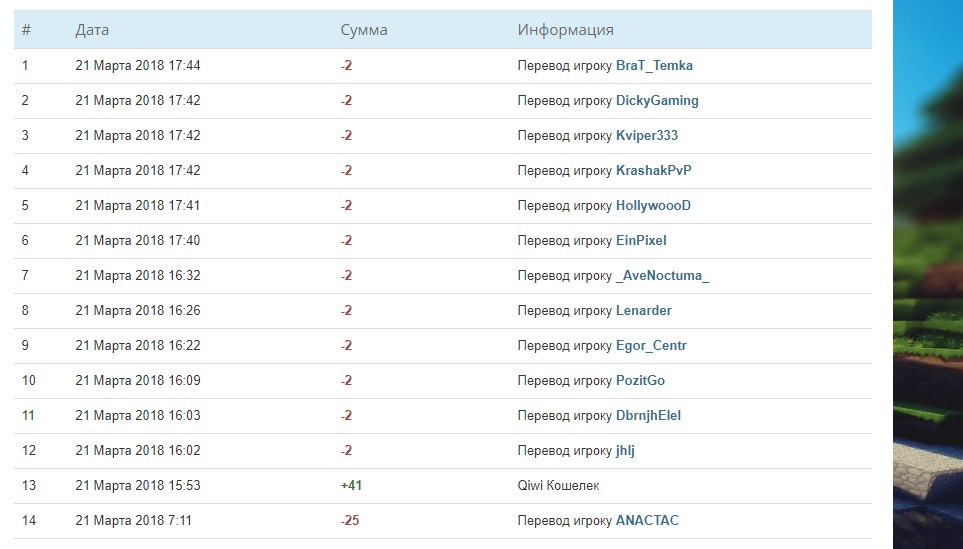Click the Minecraft background image on right
The height and width of the screenshot is (549, 963).
point(927,274)
